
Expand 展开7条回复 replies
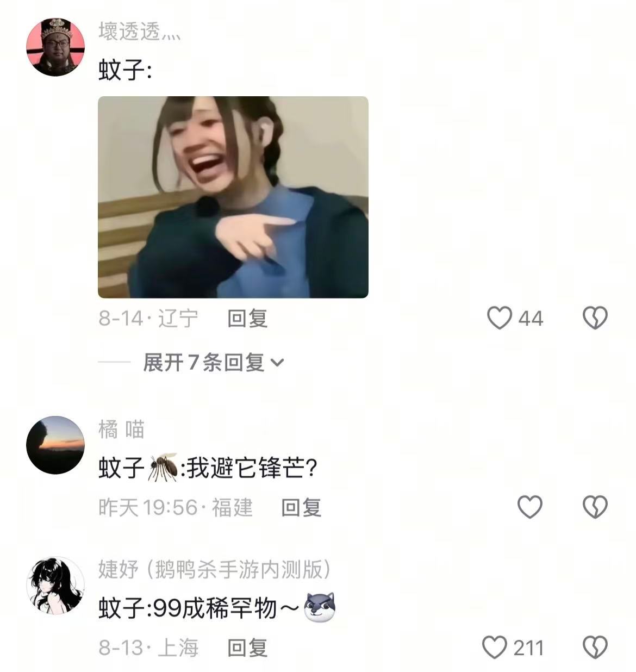click(x=204, y=362)
